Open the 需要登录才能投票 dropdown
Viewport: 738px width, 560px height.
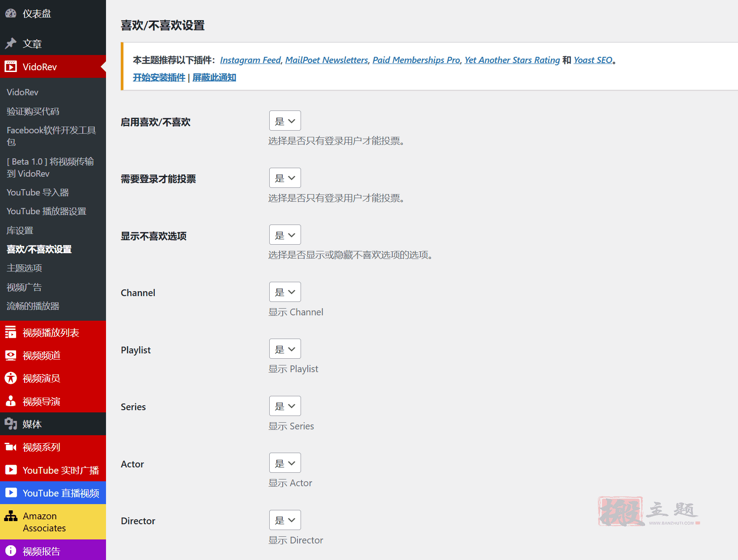click(285, 178)
